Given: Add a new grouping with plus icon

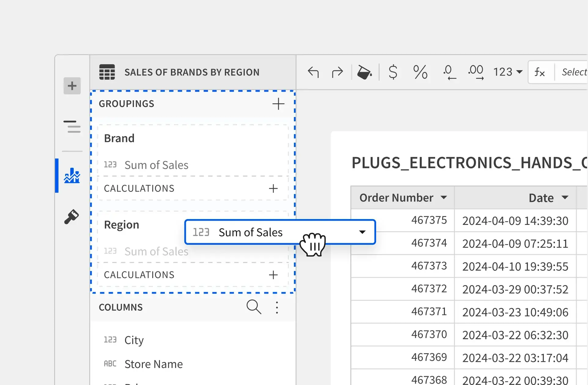Looking at the screenshot, I should coord(278,104).
